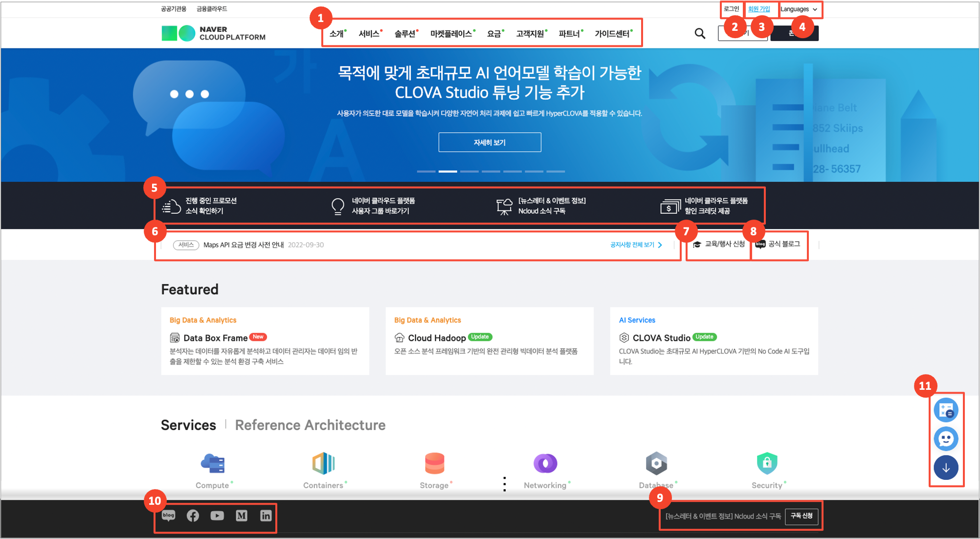Select the Database service icon

pyautogui.click(x=656, y=463)
